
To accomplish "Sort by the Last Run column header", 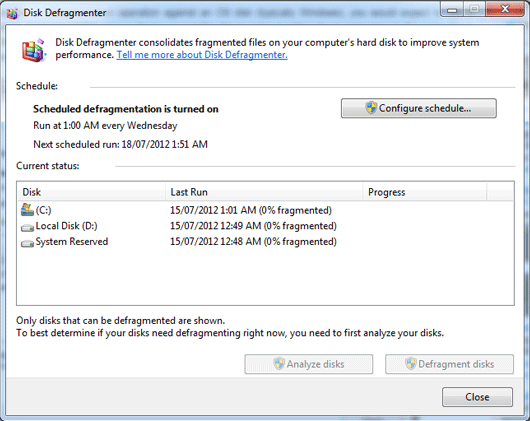I will 264,192.
